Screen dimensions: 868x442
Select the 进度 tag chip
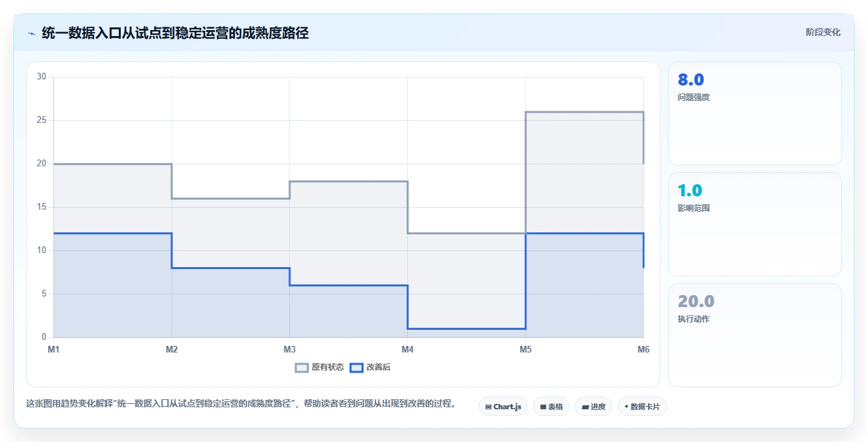(x=594, y=407)
